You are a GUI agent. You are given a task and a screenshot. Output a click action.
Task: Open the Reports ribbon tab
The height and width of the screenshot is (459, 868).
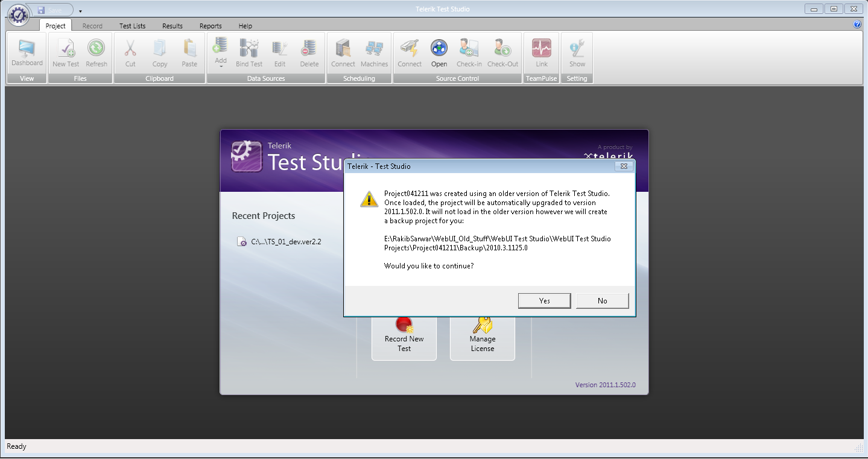211,26
